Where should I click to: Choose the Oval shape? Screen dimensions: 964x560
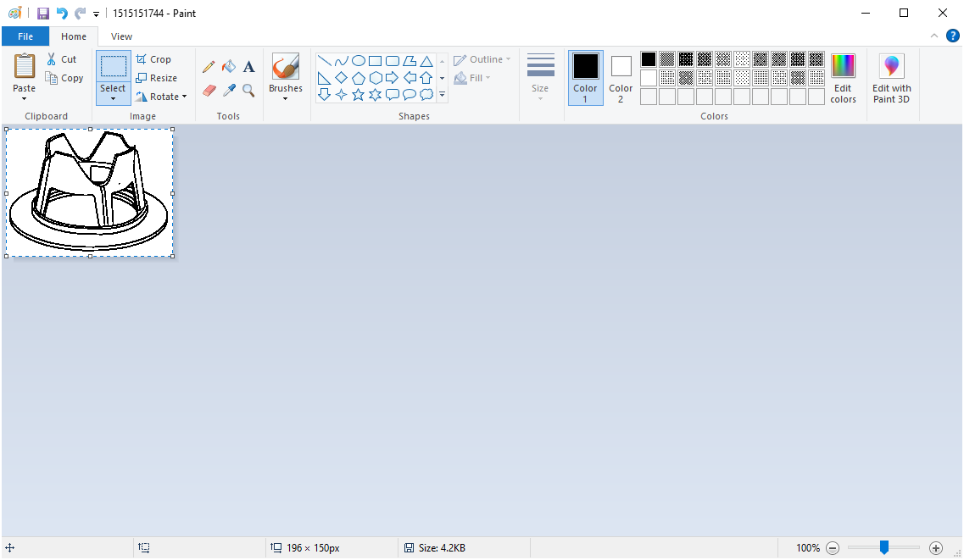point(358,60)
